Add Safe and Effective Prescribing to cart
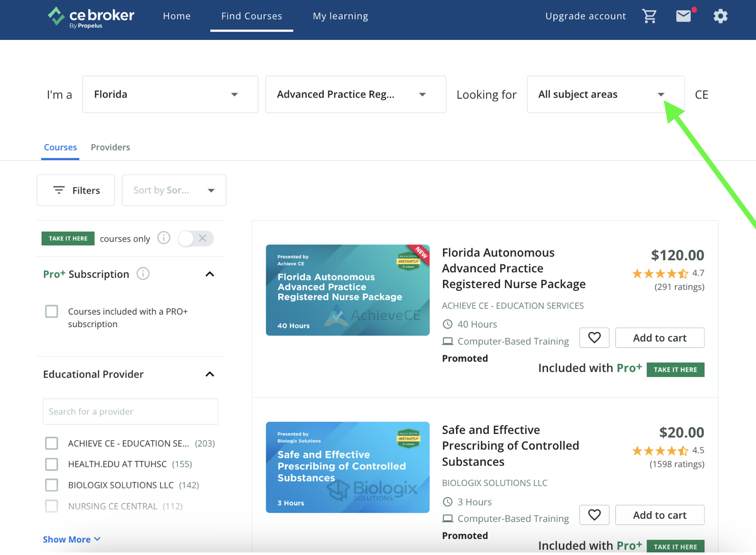756x555 pixels. [659, 515]
